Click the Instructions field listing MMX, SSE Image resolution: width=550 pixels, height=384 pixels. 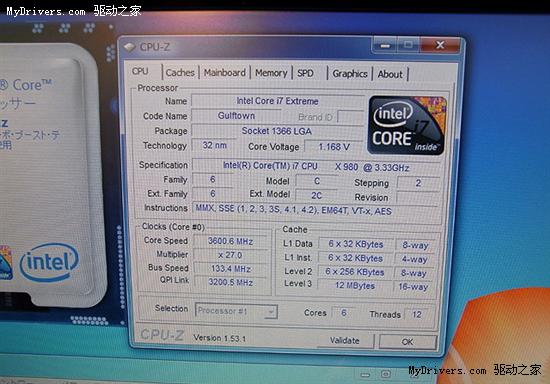[316, 210]
